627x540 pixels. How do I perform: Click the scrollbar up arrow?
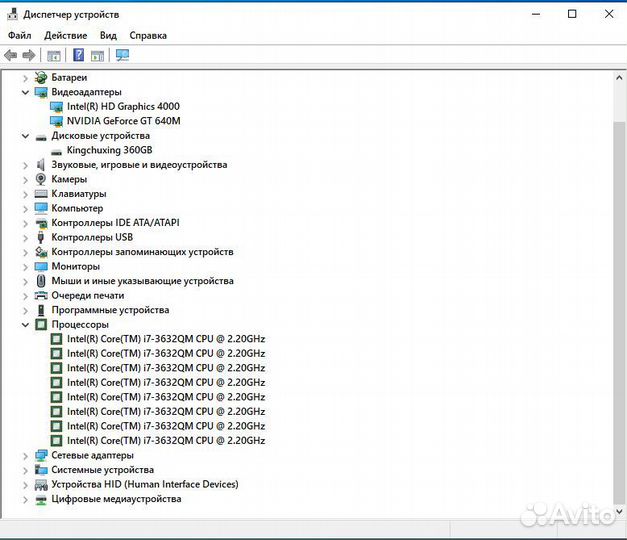(x=619, y=77)
